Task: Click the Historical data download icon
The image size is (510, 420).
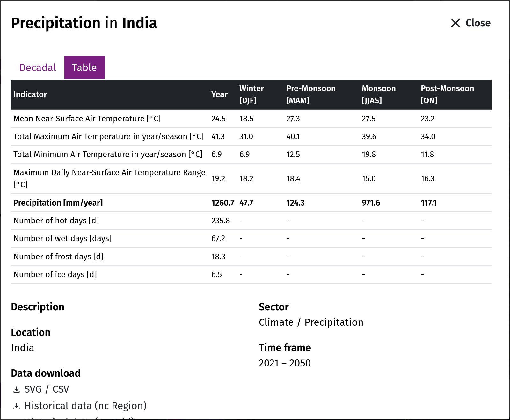Action: point(17,406)
